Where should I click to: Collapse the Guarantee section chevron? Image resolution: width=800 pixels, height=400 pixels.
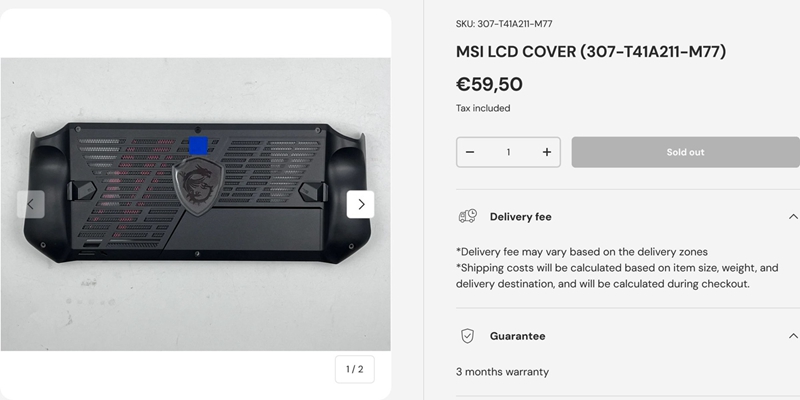[793, 336]
